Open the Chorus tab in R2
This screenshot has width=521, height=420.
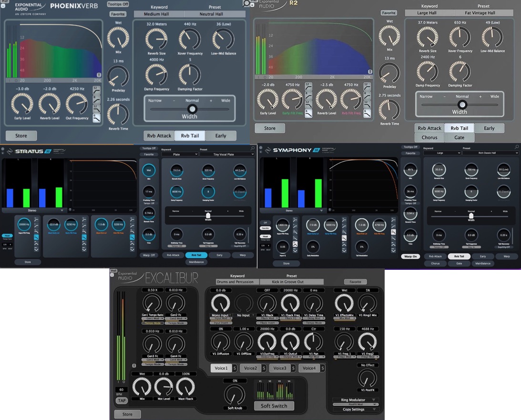click(429, 138)
